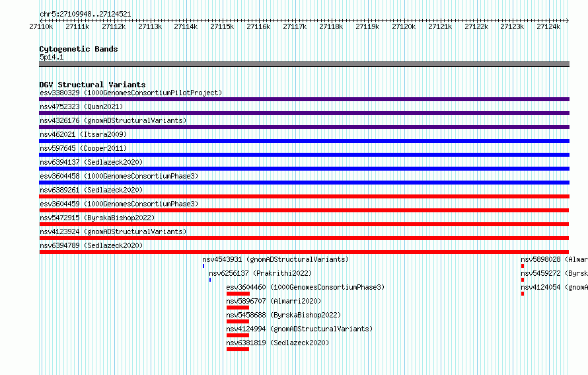Click the purple bar under nsv4752323
The height and width of the screenshot is (375, 588).
tap(304, 113)
